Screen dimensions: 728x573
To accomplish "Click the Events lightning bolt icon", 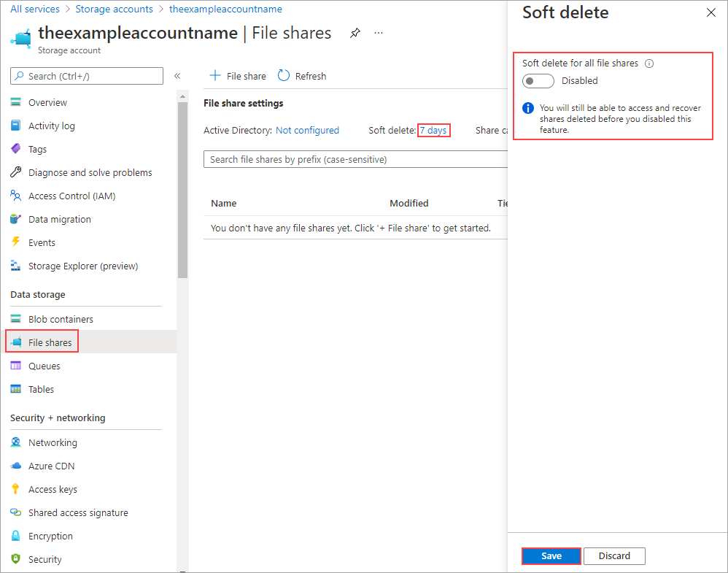I will (15, 242).
